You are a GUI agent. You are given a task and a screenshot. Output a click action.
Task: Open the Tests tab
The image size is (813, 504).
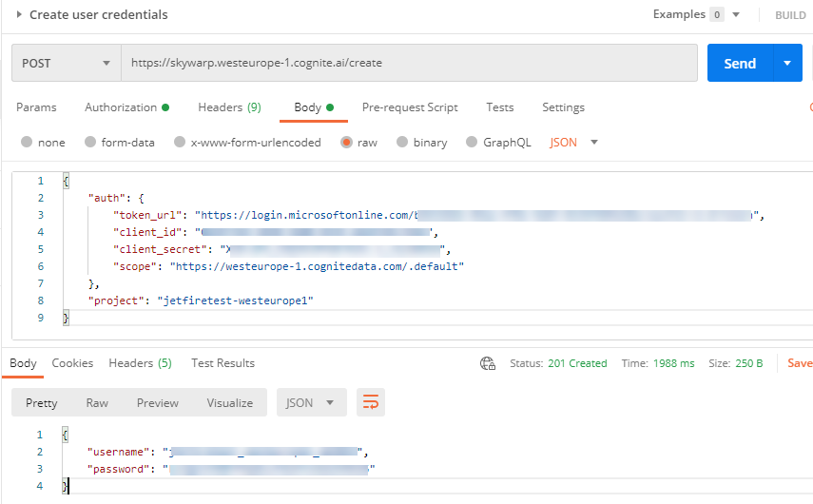pos(500,107)
